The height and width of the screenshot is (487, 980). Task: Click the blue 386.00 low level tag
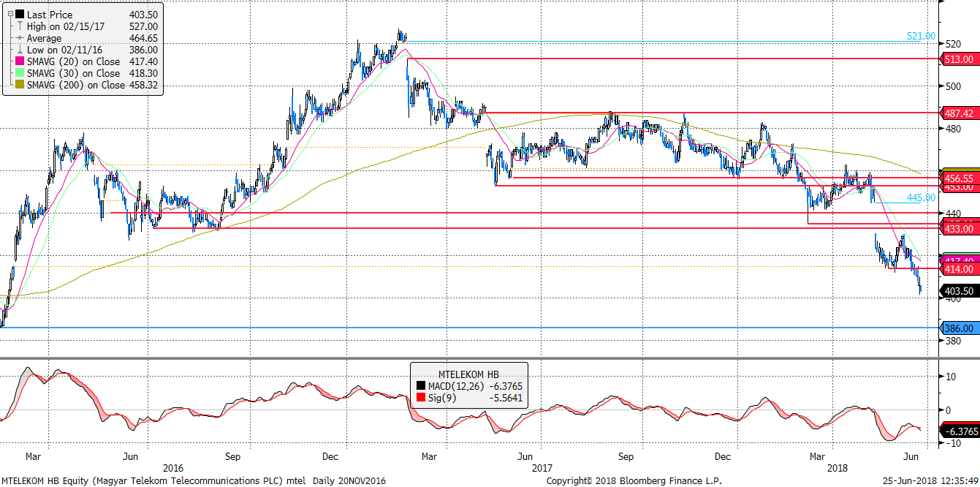click(x=959, y=329)
